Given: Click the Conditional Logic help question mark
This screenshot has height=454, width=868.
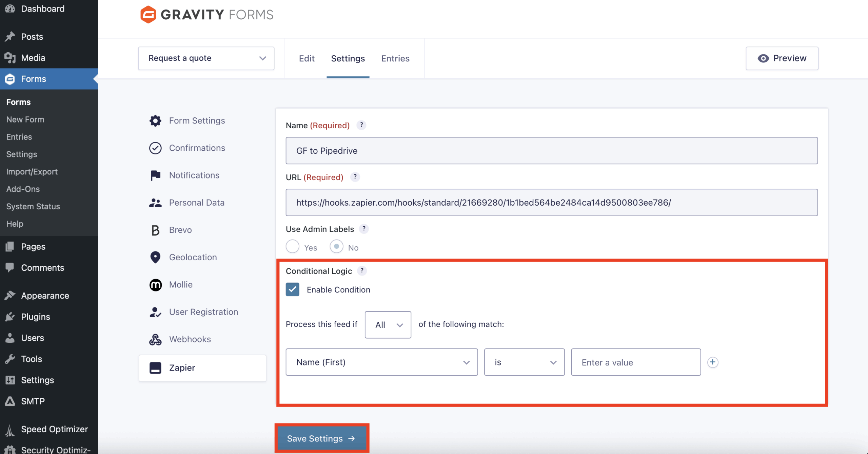Looking at the screenshot, I should (362, 270).
